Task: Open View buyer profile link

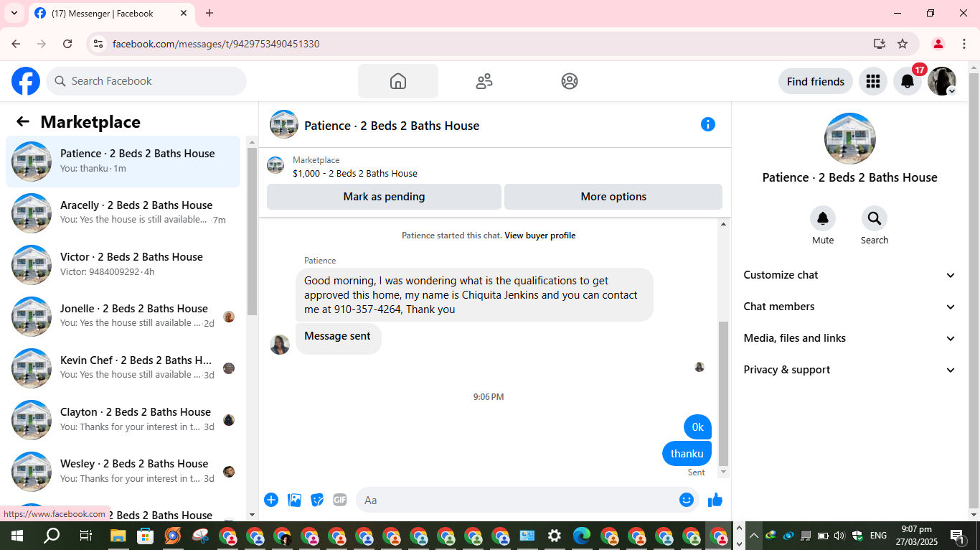Action: coord(540,236)
